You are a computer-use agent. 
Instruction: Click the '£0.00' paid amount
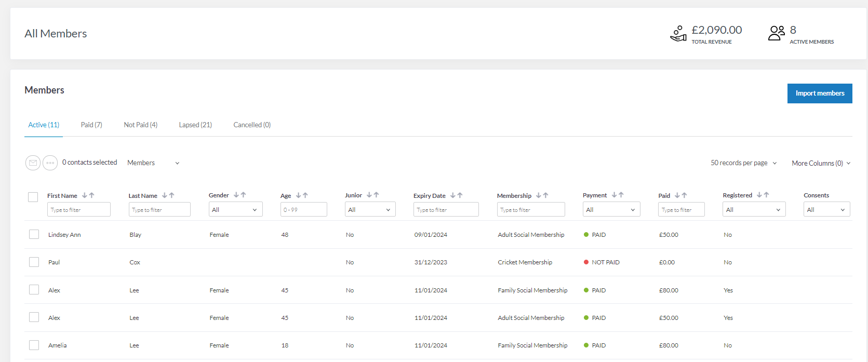667,262
